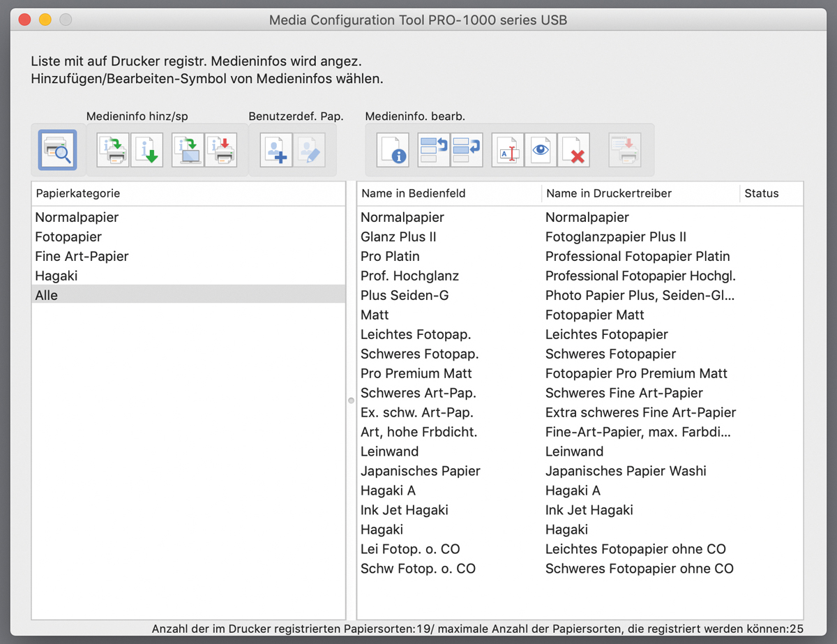Select the Pro Platin media row
Image resolution: width=837 pixels, height=644 pixels.
[390, 257]
